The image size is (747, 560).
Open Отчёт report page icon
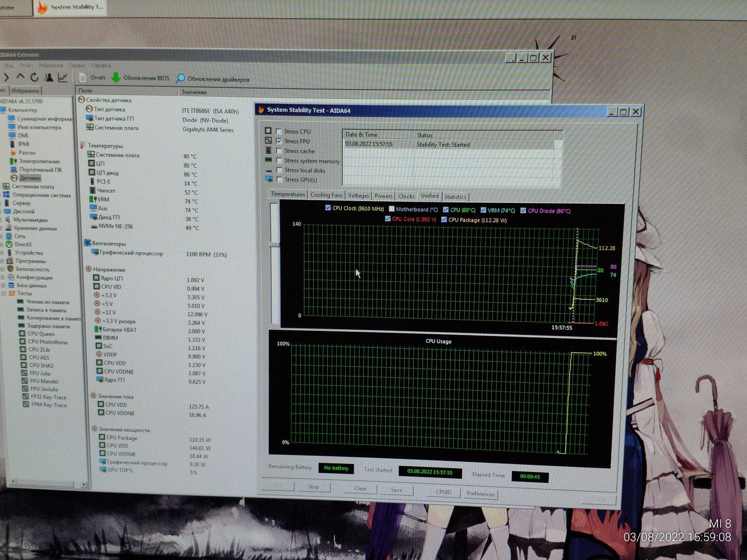(83, 77)
